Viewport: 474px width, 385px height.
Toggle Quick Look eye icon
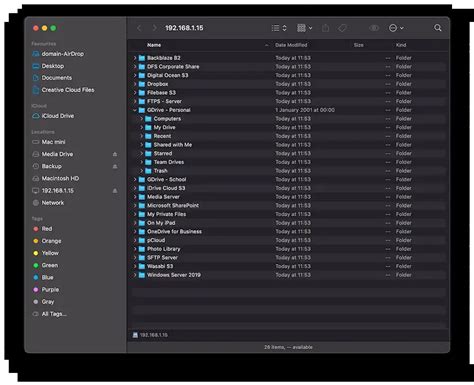(374, 28)
